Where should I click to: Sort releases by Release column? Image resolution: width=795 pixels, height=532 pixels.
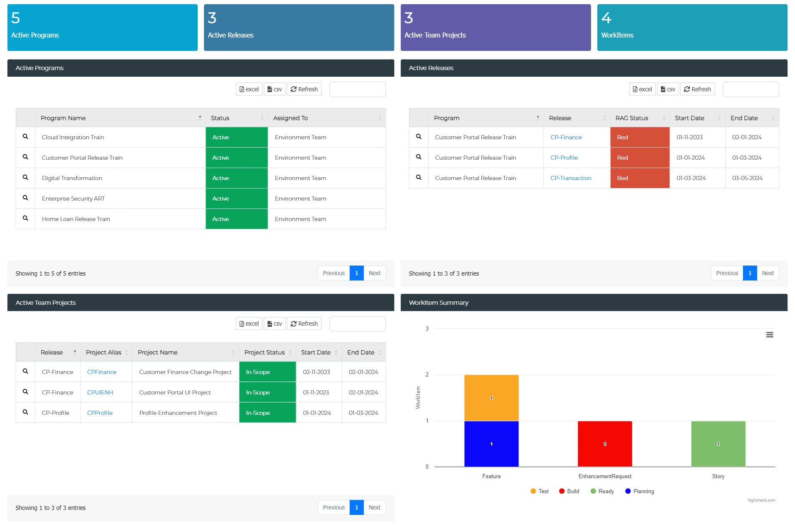[577, 118]
